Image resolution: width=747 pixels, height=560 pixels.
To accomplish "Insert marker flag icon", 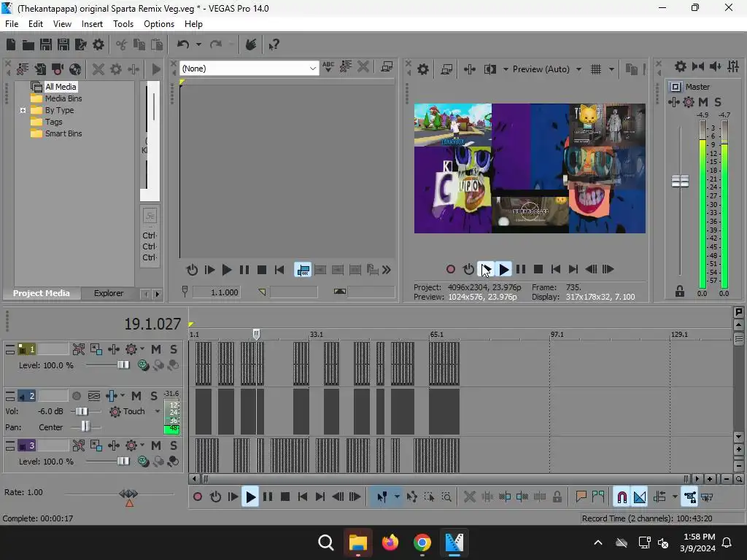I will [581, 497].
